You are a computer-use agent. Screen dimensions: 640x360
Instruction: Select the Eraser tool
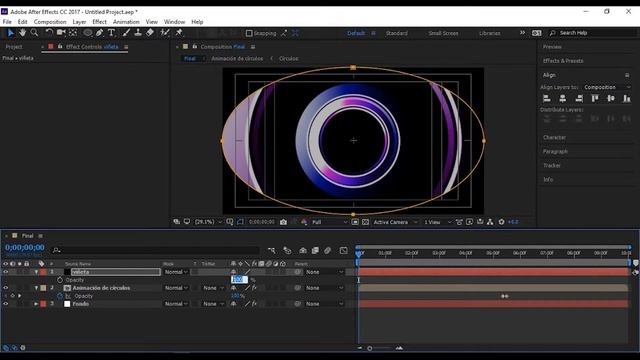[150, 33]
